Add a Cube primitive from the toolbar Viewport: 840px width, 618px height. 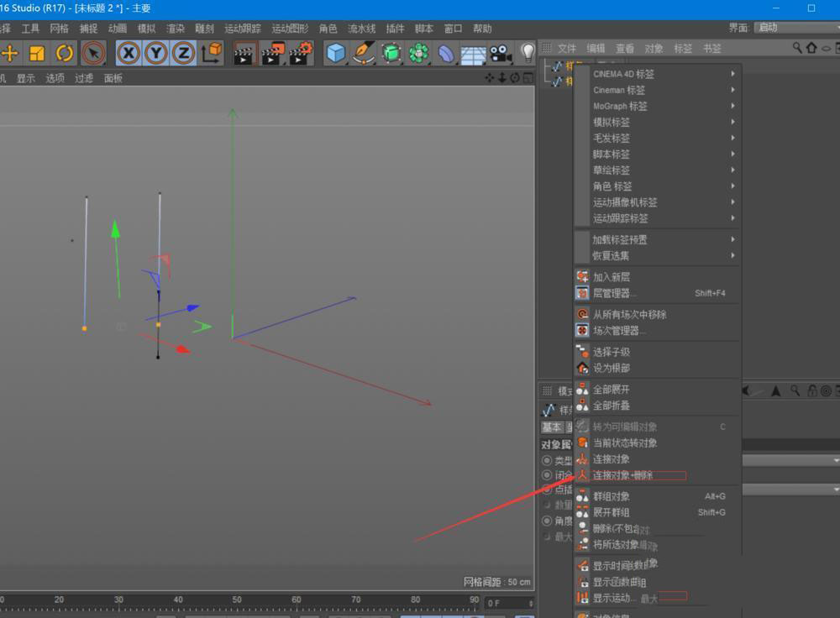tap(335, 53)
